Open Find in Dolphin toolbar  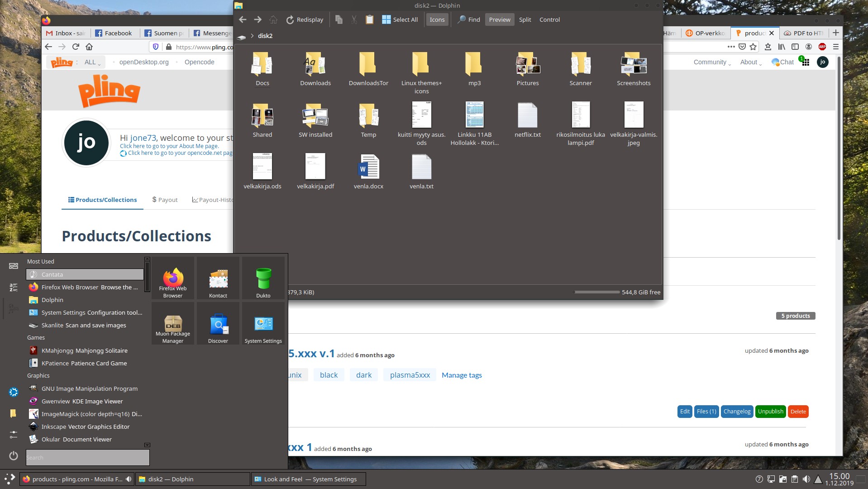tap(468, 19)
